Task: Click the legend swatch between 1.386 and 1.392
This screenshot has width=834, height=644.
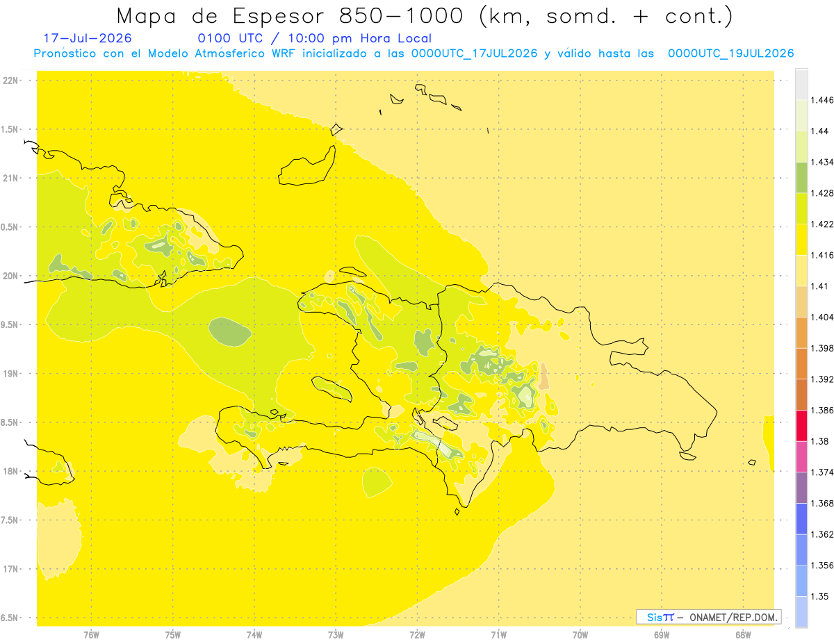Action: [x=801, y=395]
